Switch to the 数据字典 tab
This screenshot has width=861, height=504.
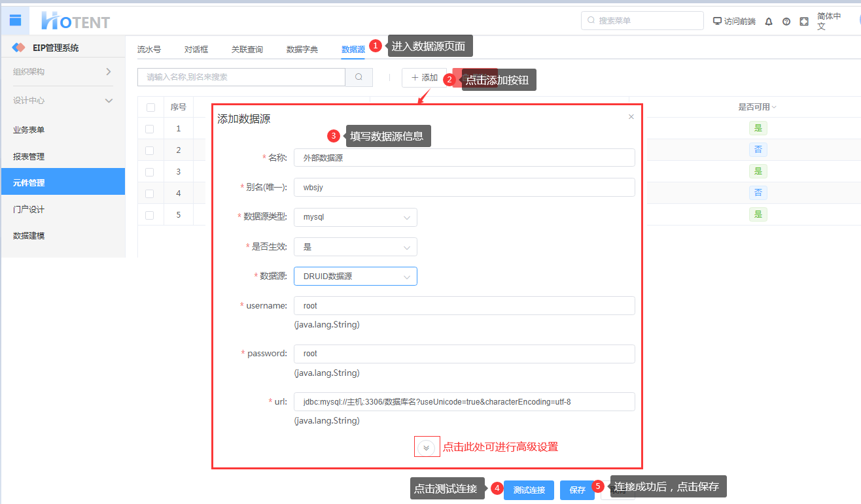tap(302, 49)
